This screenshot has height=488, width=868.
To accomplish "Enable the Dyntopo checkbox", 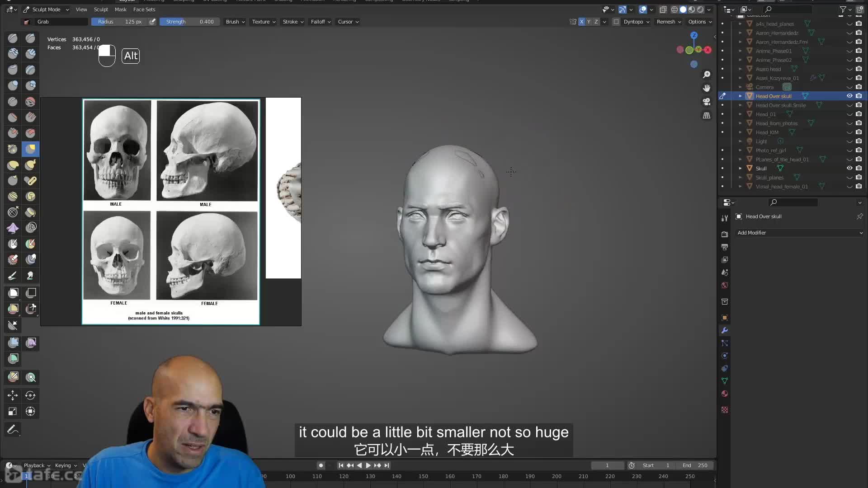I will coord(616,22).
